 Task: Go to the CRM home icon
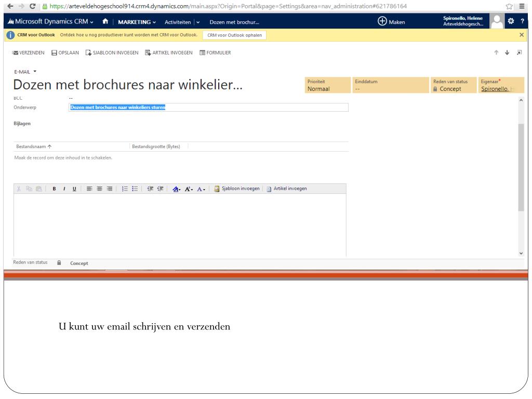105,22
